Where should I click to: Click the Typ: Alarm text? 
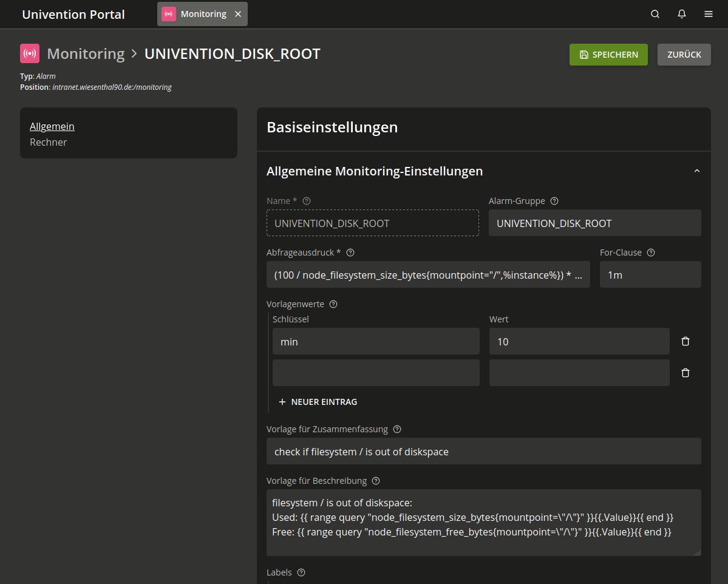[x=38, y=76]
